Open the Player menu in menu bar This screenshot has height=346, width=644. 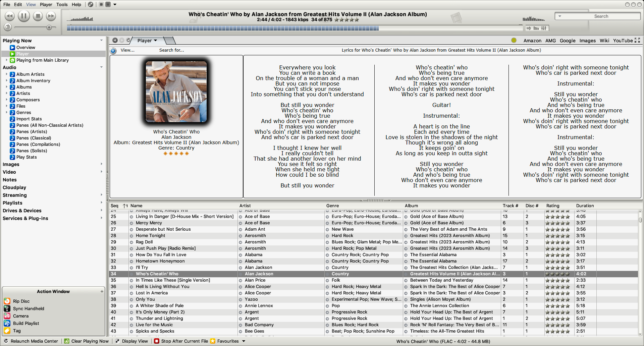46,4
